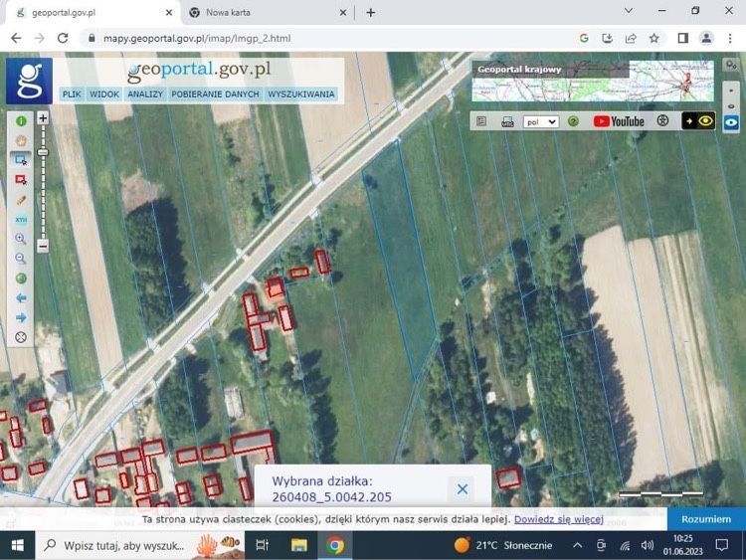
Task: Open the green question mark help
Action: [x=573, y=121]
